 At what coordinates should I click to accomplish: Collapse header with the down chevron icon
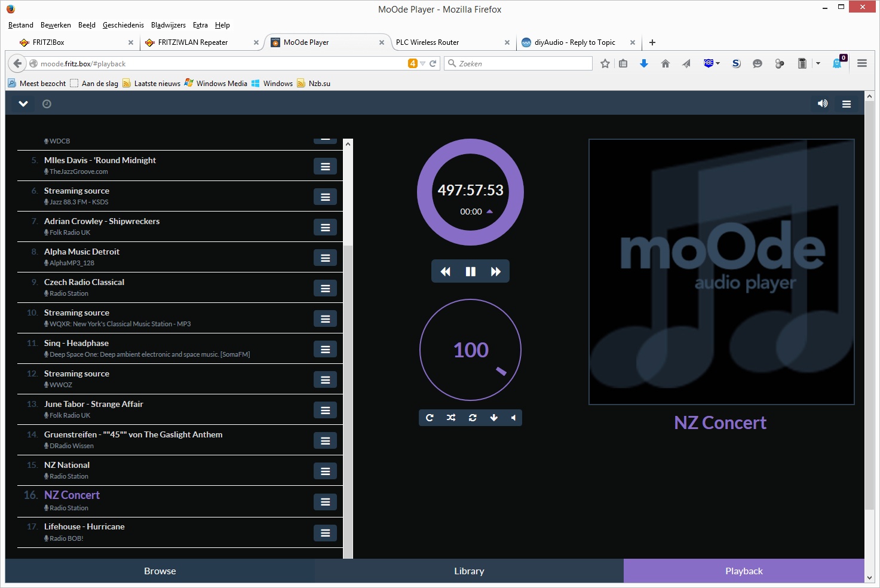pyautogui.click(x=23, y=104)
